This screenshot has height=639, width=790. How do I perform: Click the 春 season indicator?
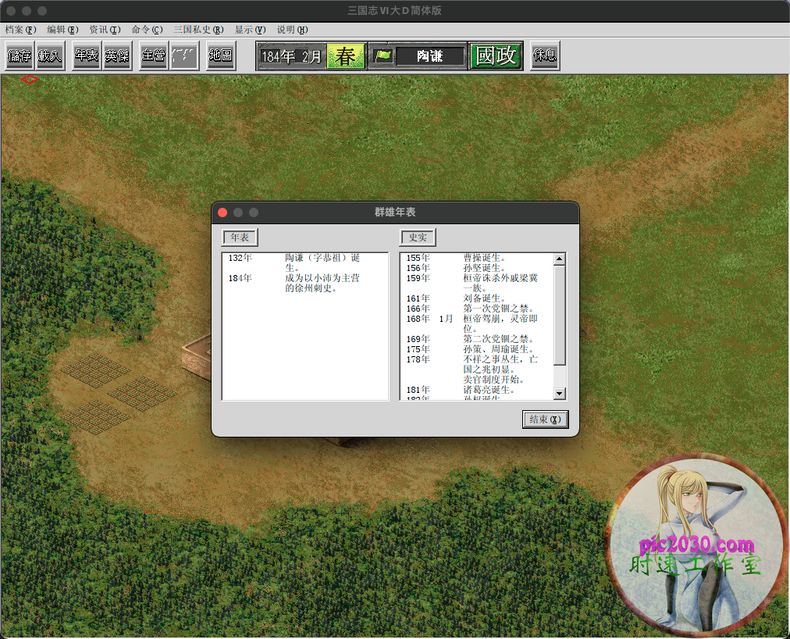pyautogui.click(x=346, y=56)
